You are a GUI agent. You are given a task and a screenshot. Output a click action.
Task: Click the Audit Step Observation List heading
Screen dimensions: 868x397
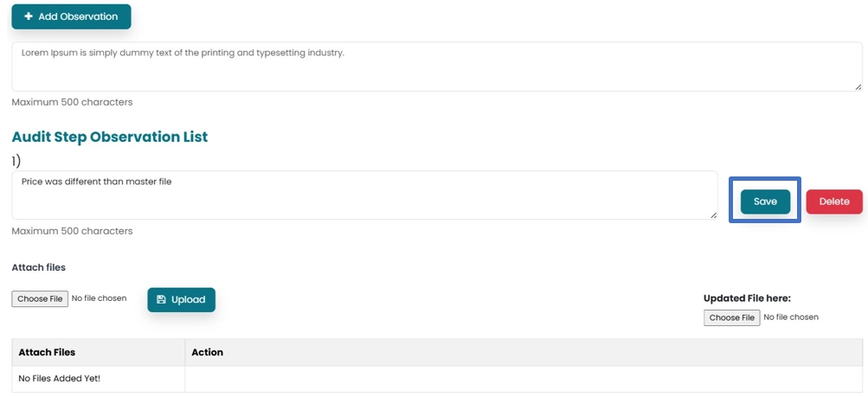[x=109, y=137]
